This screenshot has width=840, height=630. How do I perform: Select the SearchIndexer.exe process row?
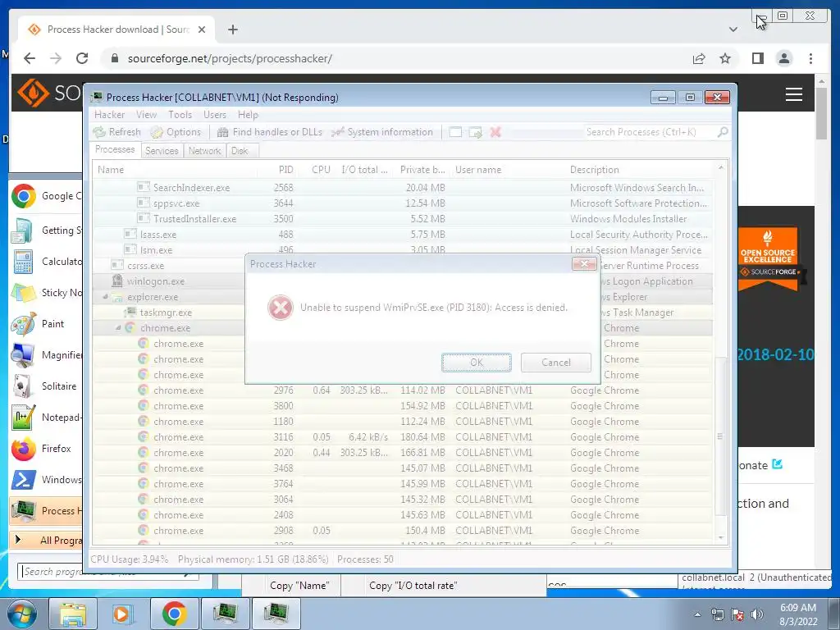(403, 188)
